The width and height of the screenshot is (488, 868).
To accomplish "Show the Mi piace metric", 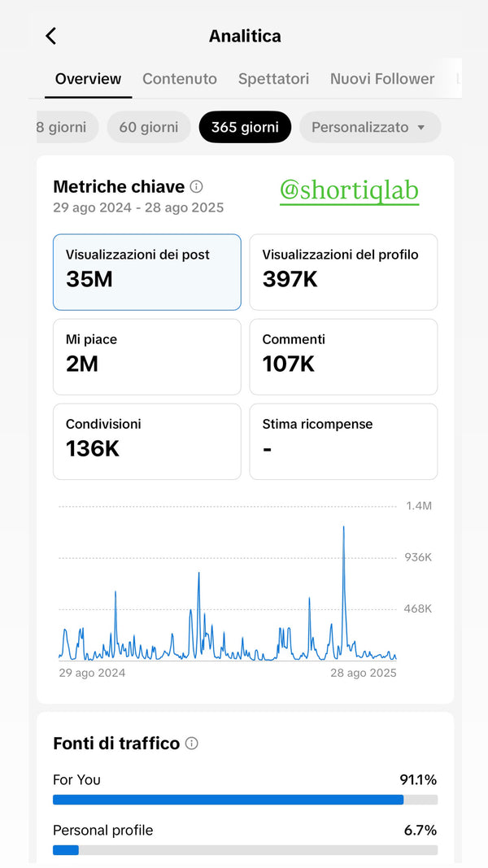I will coord(147,356).
